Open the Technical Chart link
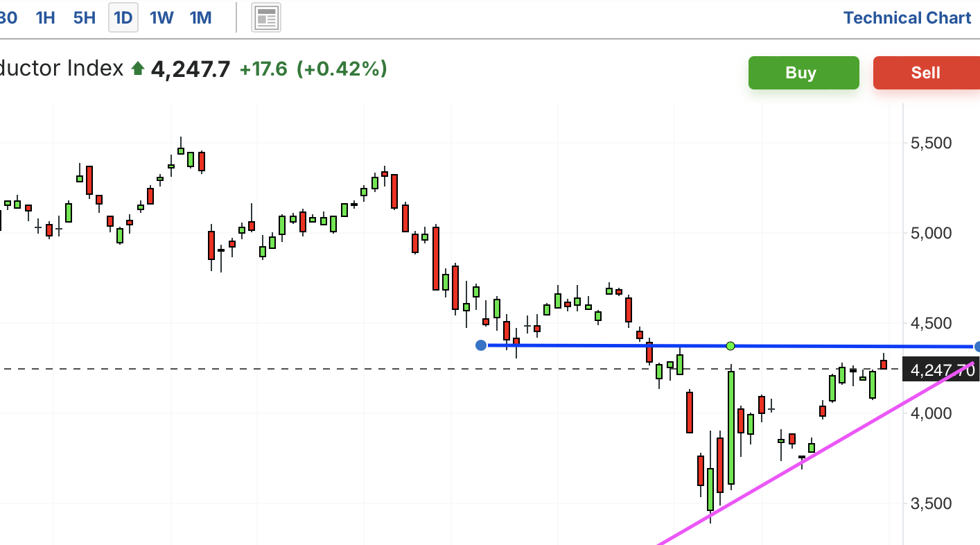The height and width of the screenshot is (545, 980). click(907, 18)
